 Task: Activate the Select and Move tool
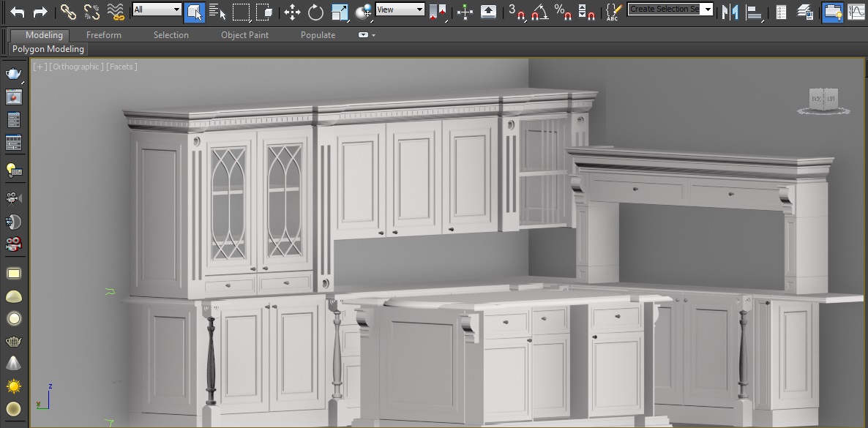coord(292,12)
